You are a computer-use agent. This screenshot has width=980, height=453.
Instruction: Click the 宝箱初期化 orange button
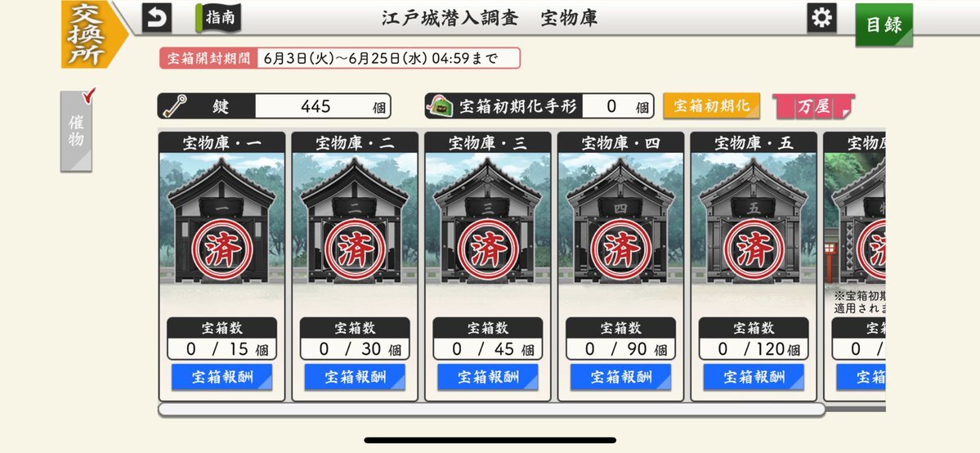[711, 105]
